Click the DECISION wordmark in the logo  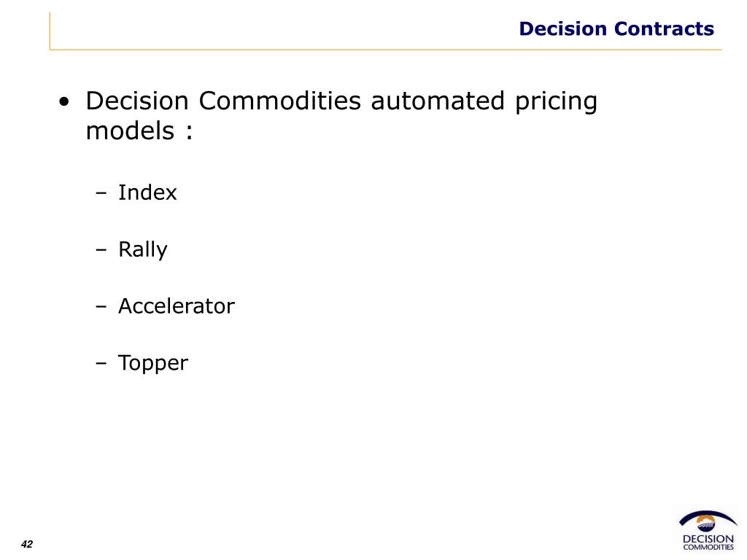(708, 539)
